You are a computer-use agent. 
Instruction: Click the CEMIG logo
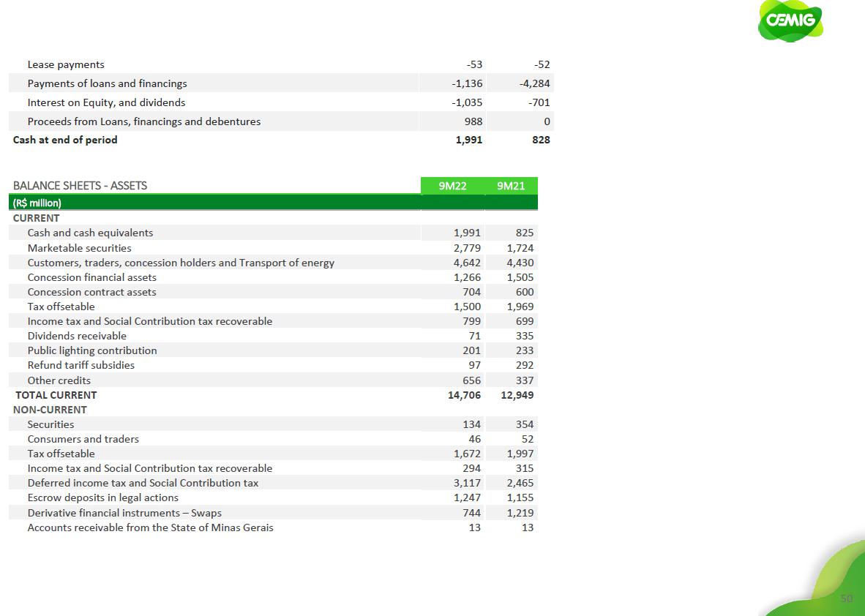click(x=790, y=20)
